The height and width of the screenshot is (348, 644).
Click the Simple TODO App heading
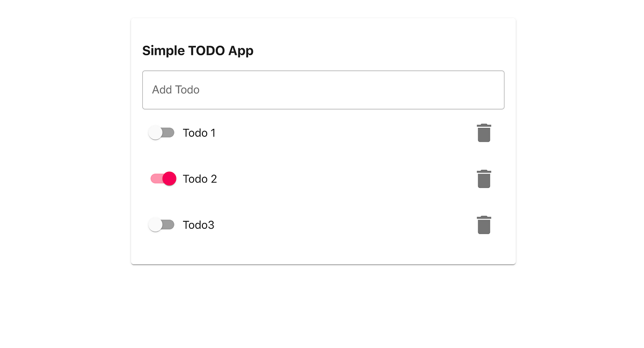[x=197, y=50]
